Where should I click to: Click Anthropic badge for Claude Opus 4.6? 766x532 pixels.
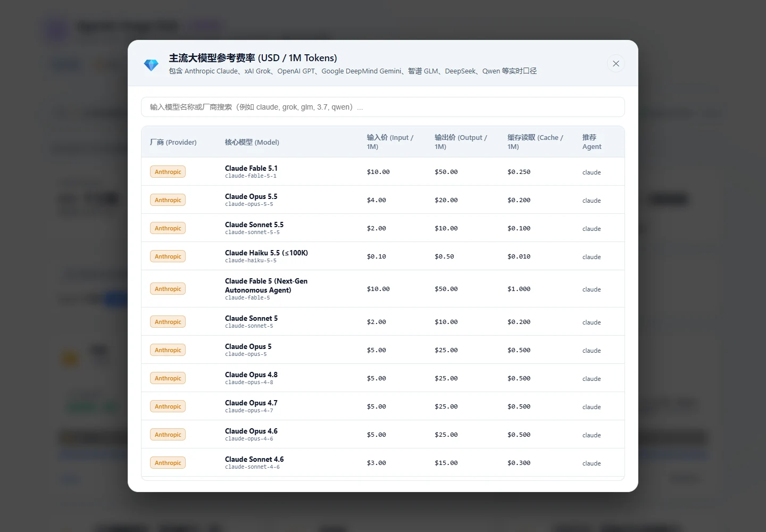[x=168, y=435]
